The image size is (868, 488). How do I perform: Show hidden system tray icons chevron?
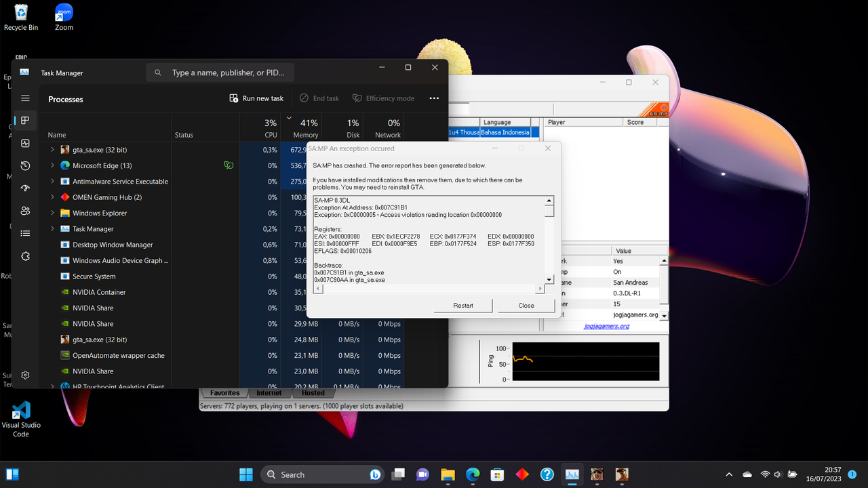(x=729, y=474)
